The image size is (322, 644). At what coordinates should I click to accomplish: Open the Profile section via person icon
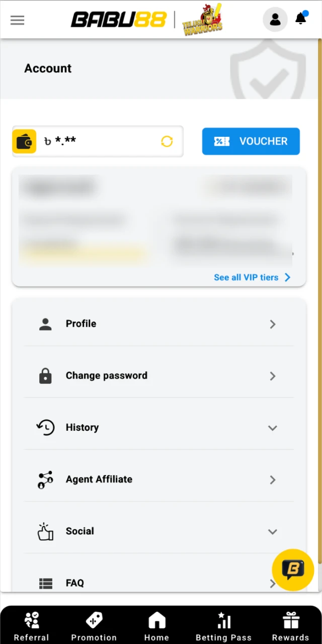pyautogui.click(x=45, y=324)
